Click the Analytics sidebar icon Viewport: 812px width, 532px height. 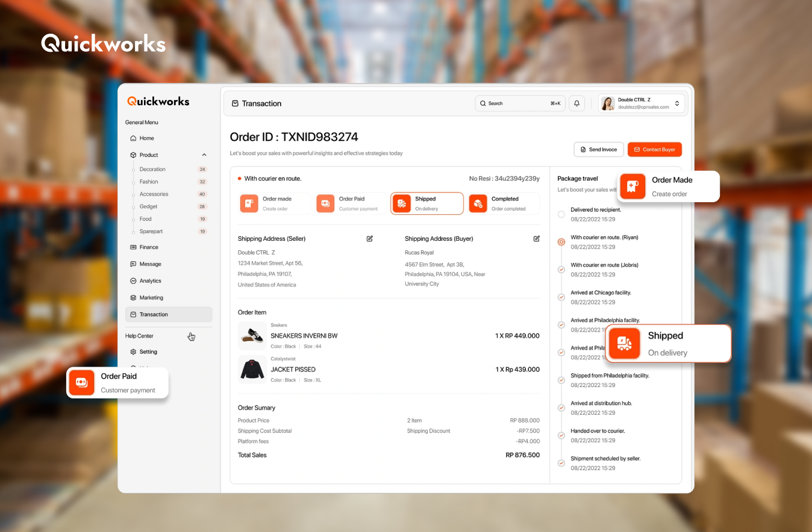pyautogui.click(x=133, y=281)
